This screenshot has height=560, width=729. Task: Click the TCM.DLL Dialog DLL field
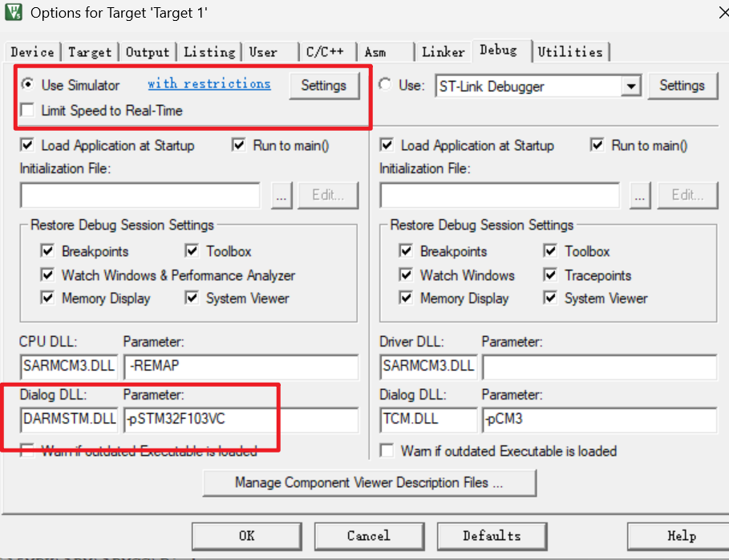pyautogui.click(x=428, y=420)
